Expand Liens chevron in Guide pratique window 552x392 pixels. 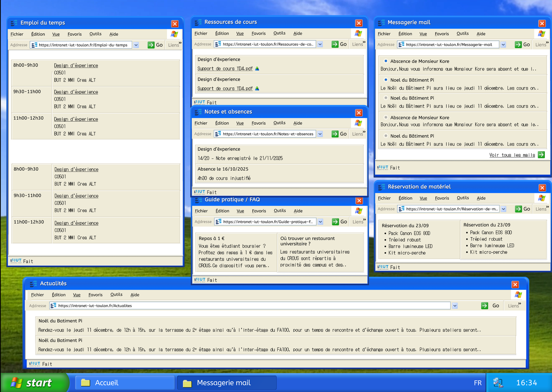[364, 219]
